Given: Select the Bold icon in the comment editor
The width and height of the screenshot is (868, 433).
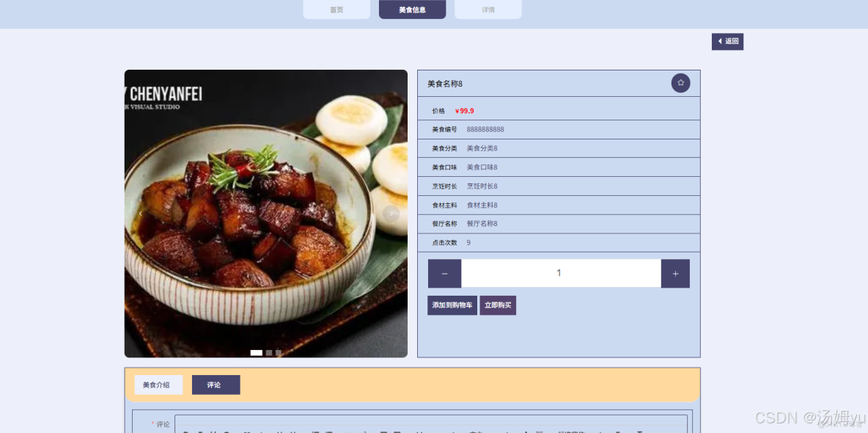Looking at the screenshot, I should [185, 432].
